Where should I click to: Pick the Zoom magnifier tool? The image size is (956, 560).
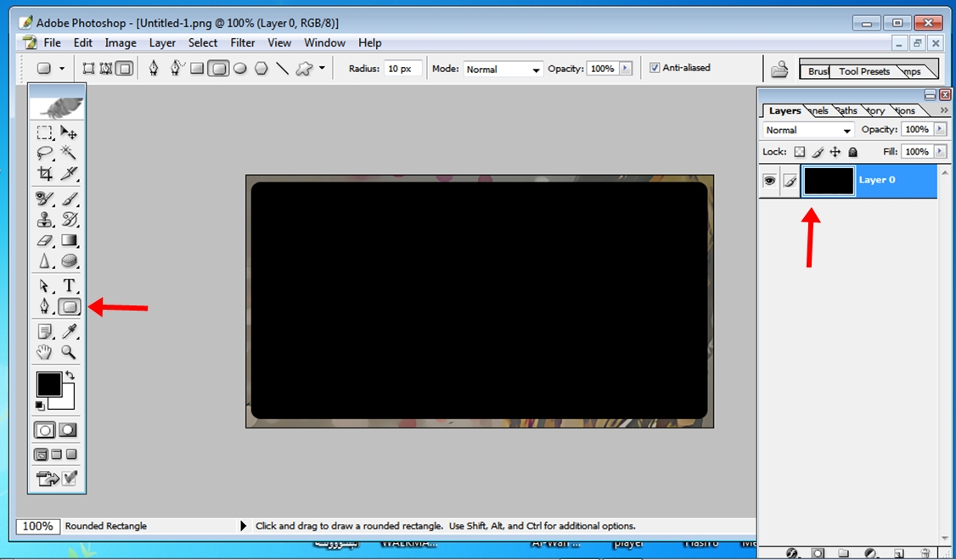point(70,352)
